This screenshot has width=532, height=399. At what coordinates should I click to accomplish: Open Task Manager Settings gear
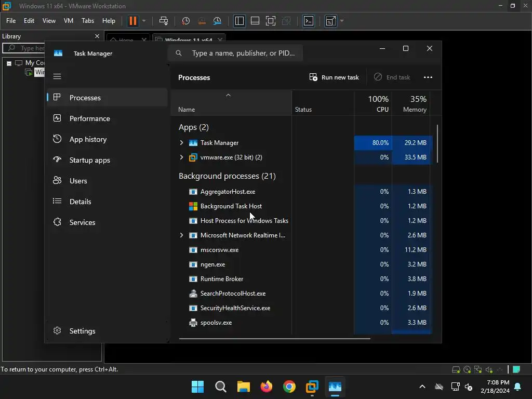[57, 331]
